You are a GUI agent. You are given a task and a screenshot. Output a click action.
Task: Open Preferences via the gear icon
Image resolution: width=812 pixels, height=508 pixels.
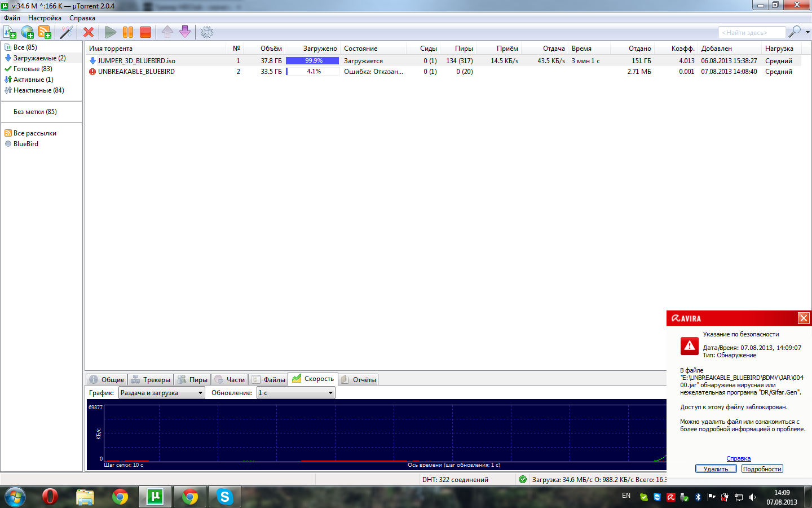(x=207, y=32)
